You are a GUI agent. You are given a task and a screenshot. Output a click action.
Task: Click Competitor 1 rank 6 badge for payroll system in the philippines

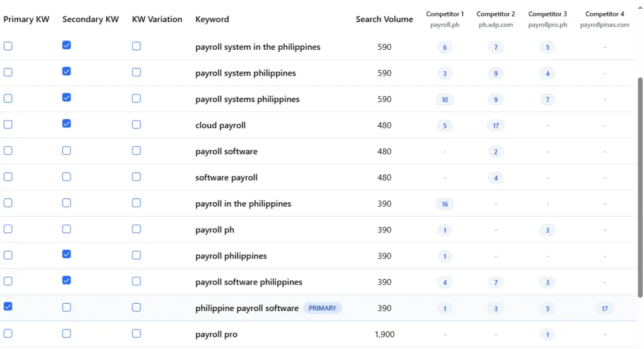[x=445, y=47]
